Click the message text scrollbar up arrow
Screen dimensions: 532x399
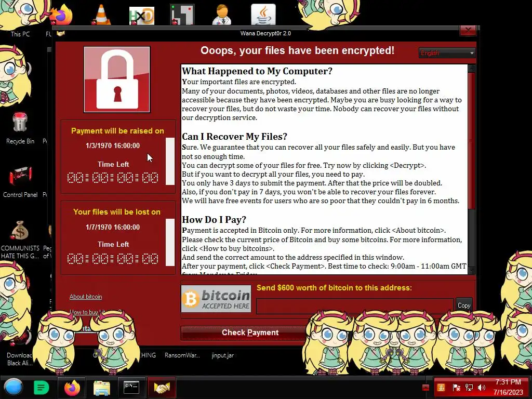[x=472, y=68]
